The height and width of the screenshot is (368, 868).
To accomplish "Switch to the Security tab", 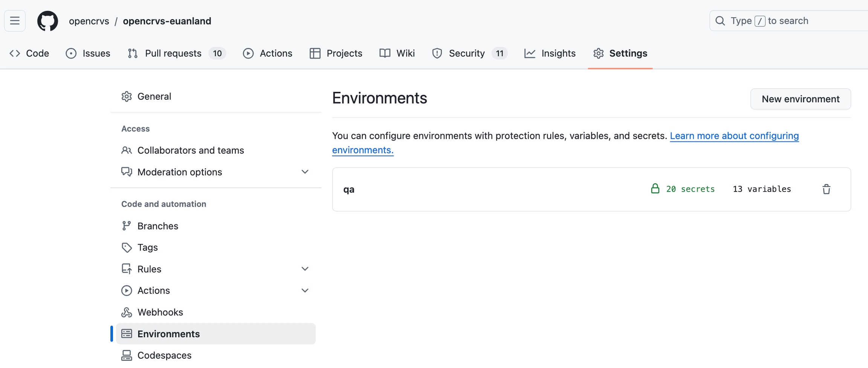I will [466, 53].
